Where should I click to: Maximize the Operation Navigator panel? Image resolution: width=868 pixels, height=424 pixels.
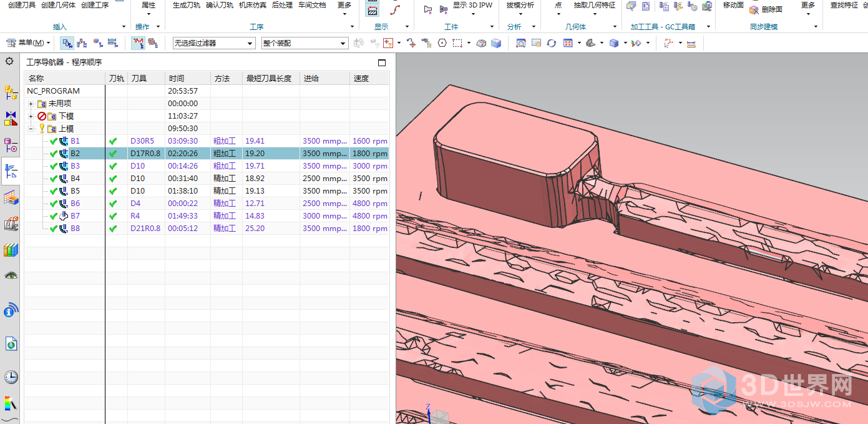click(382, 62)
